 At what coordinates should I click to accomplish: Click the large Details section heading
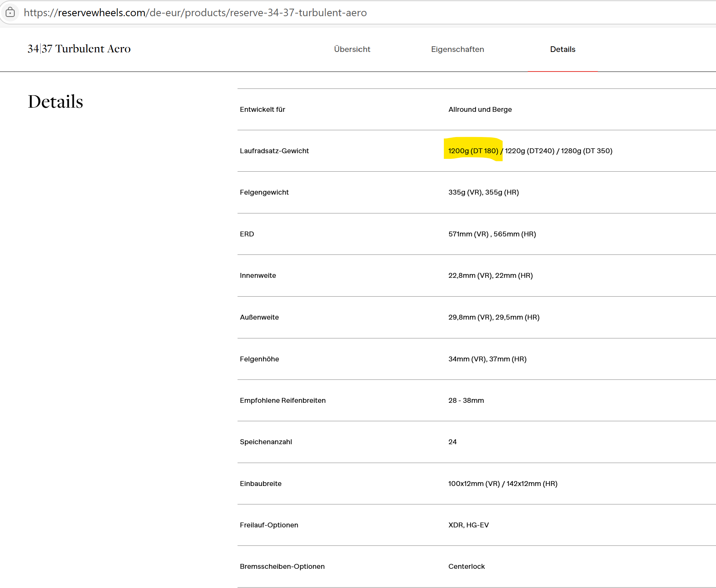(x=55, y=102)
